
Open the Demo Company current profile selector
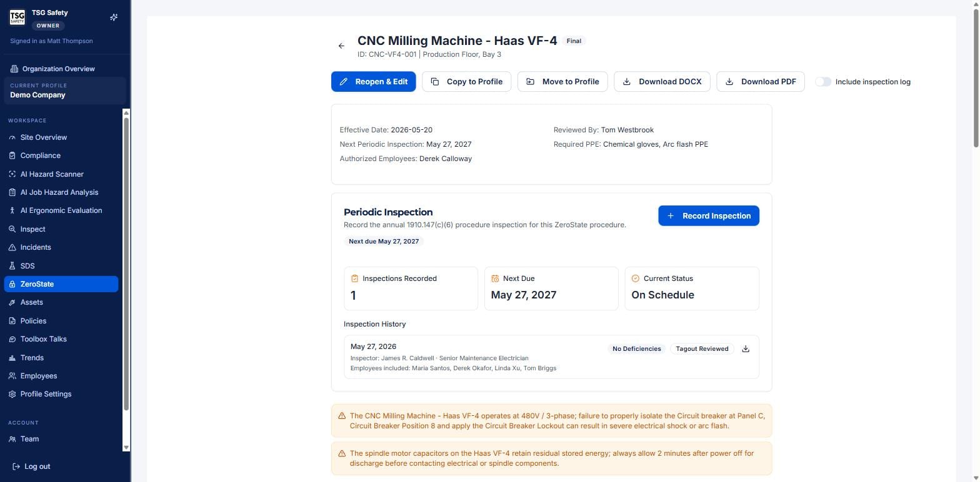coord(65,91)
